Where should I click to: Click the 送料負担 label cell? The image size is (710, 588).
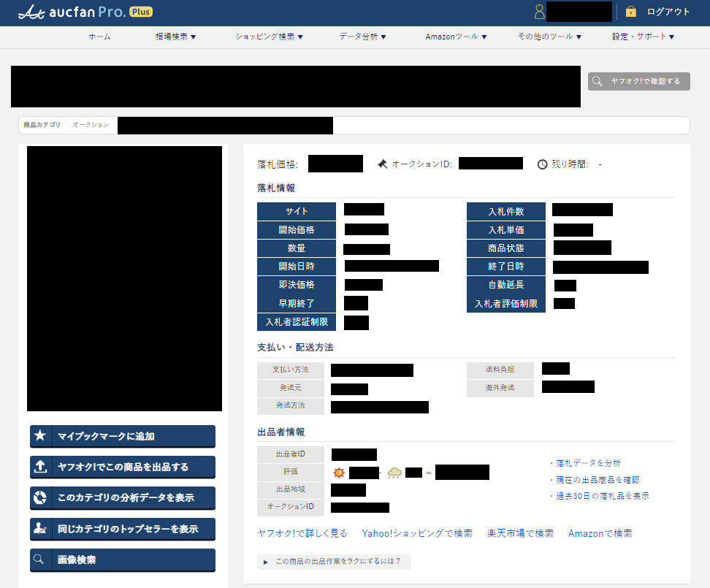tap(500, 370)
